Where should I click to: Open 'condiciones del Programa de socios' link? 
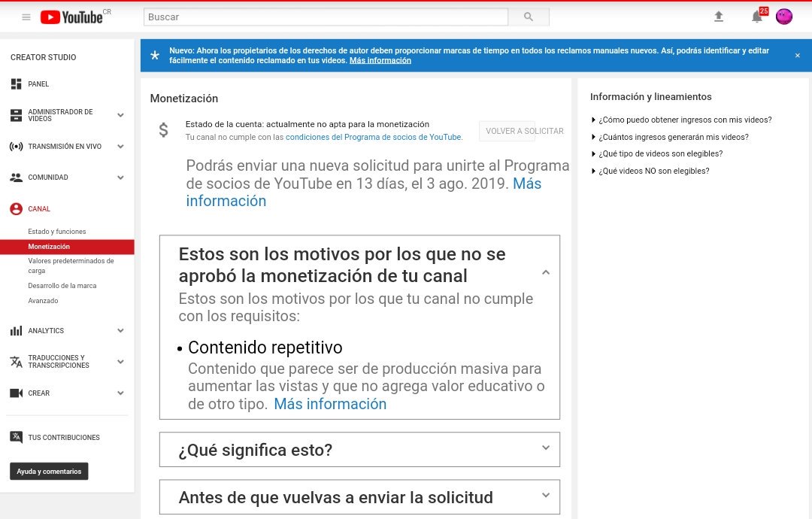pos(374,137)
